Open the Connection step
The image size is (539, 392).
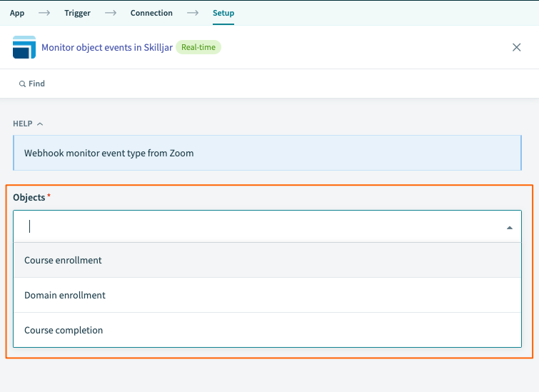(151, 13)
